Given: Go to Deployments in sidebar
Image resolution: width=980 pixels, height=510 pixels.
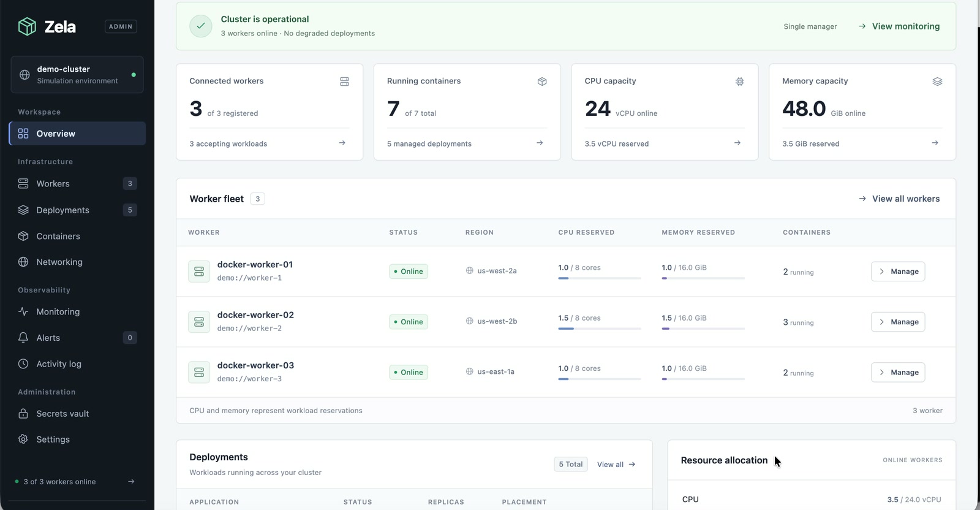Looking at the screenshot, I should pos(77,210).
